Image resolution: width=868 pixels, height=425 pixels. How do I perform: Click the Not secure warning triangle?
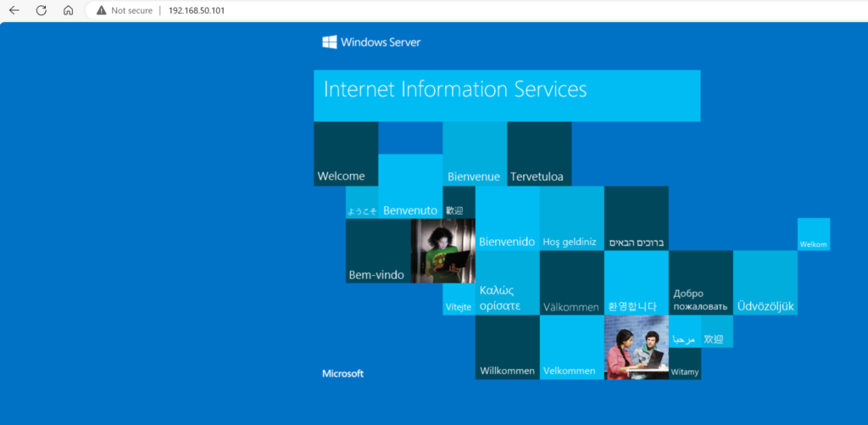pyautogui.click(x=102, y=10)
